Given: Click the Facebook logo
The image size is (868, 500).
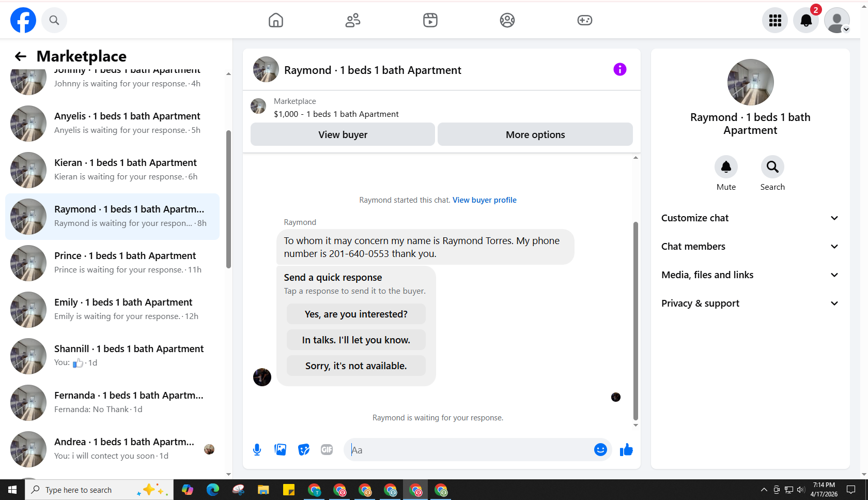Looking at the screenshot, I should point(23,20).
